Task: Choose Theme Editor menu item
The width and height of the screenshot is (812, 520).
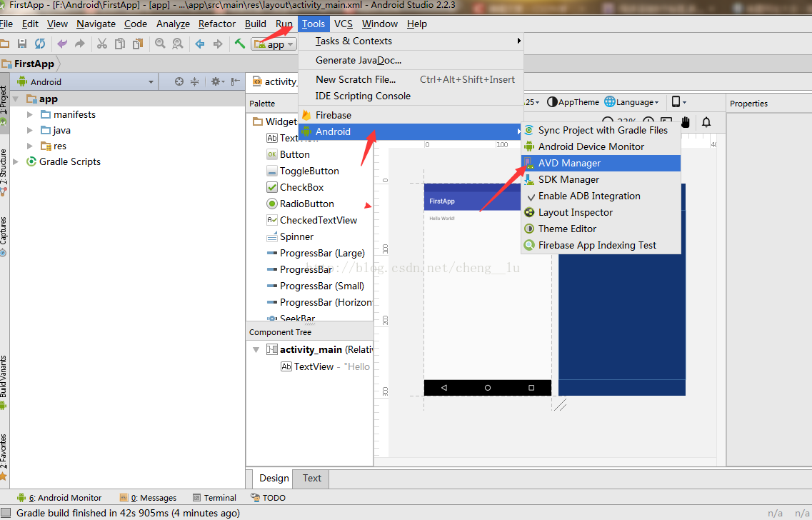Action: click(601, 229)
